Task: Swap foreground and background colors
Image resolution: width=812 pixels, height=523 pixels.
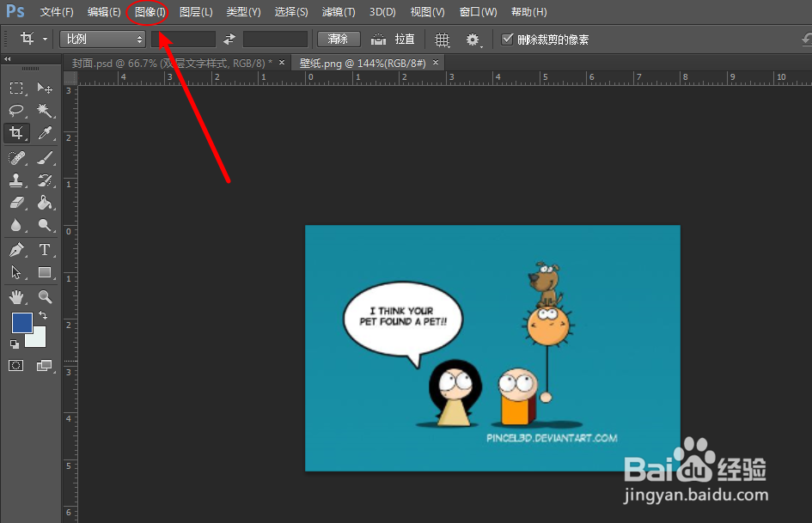Action: (x=43, y=315)
